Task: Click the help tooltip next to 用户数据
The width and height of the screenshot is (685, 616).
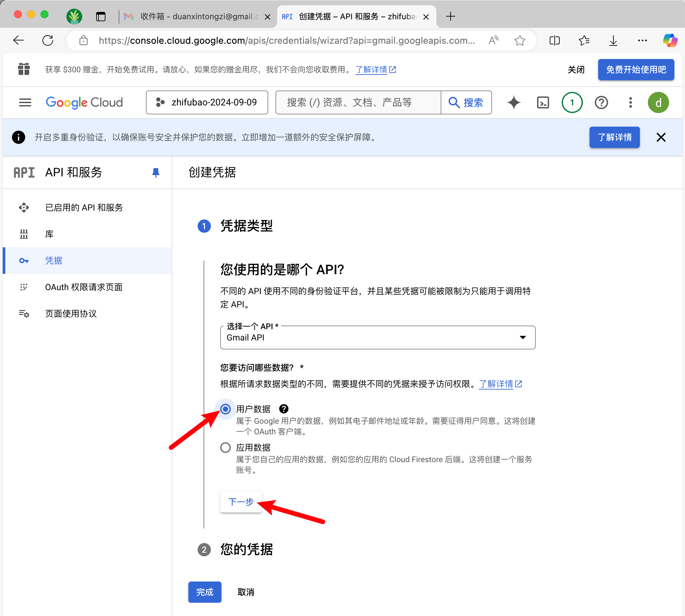Action: (x=283, y=409)
